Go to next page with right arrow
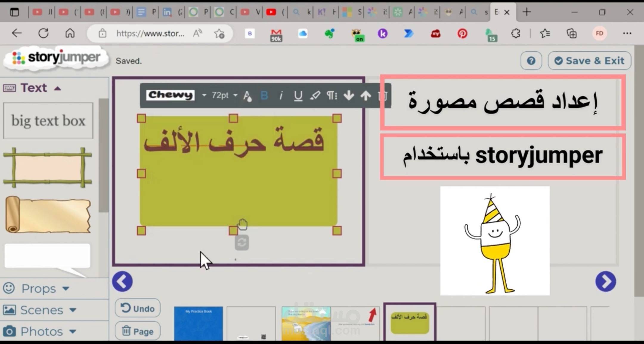The height and width of the screenshot is (344, 644). [x=606, y=281]
